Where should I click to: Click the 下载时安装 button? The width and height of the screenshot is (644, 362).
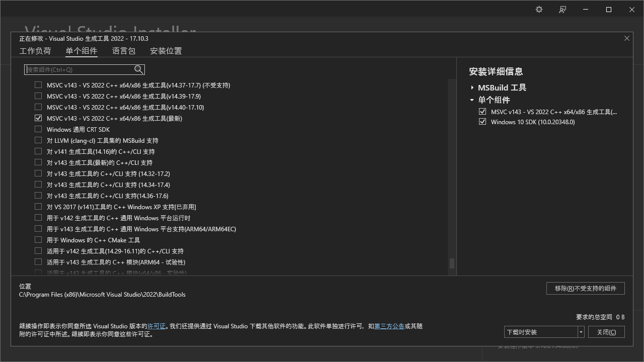point(541,332)
